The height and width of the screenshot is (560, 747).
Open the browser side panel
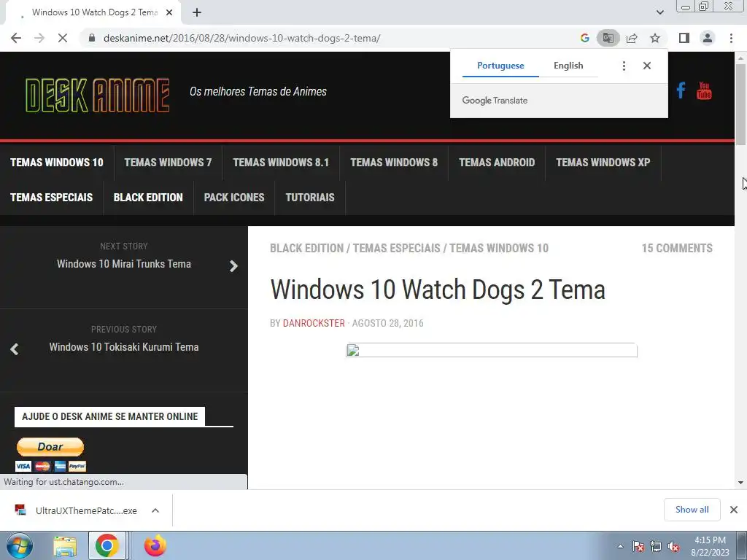tap(684, 38)
